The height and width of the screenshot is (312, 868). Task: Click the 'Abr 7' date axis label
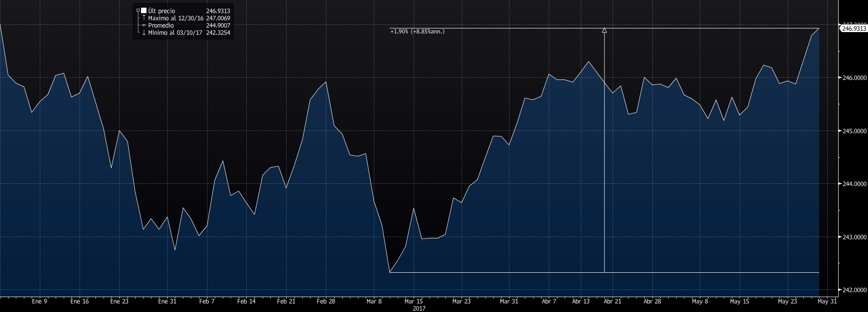coord(549,302)
